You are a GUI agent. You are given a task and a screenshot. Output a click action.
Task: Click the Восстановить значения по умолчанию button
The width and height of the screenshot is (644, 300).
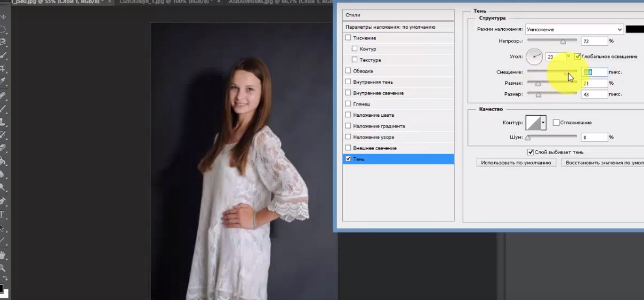(603, 163)
